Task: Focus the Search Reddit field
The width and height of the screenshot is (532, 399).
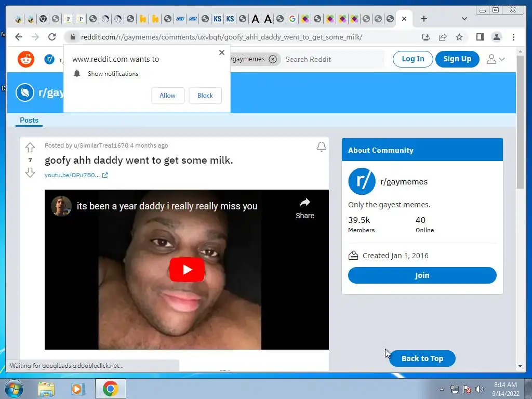Action: click(332, 59)
